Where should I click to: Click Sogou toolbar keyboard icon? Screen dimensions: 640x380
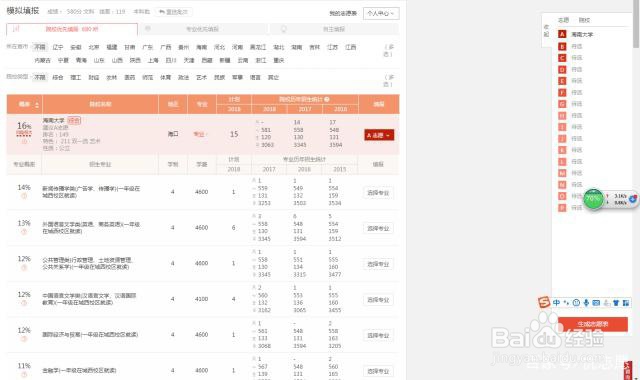(x=596, y=302)
